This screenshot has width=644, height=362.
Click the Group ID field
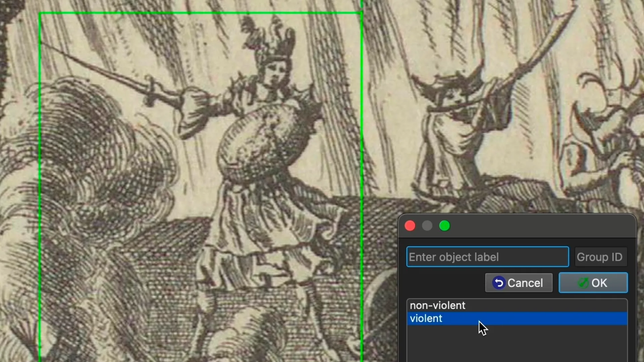[600, 257]
